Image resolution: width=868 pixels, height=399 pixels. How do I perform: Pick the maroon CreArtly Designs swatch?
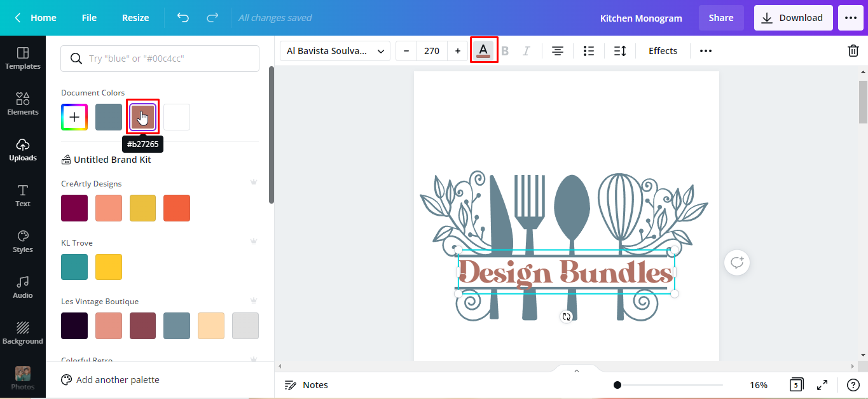(74, 208)
